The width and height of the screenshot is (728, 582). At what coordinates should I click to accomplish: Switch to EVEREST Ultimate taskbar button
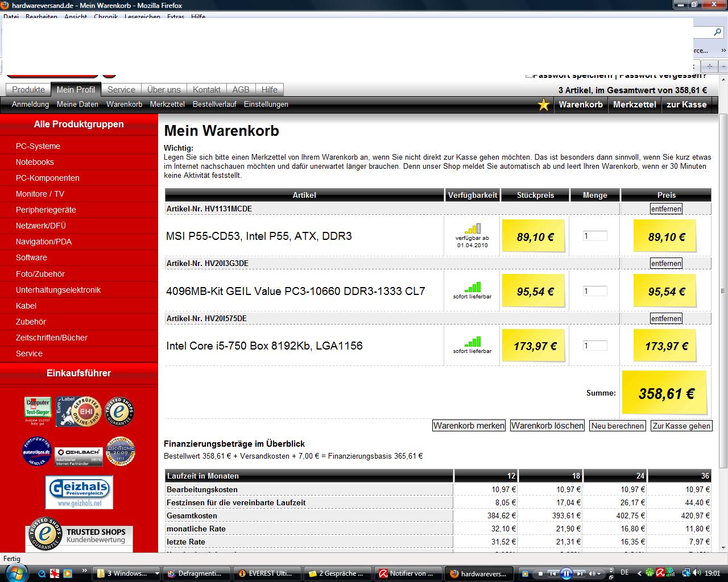click(267, 573)
